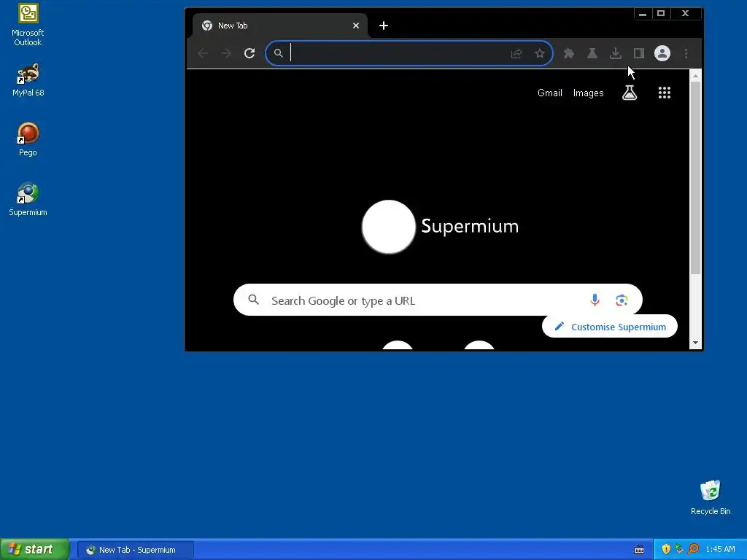Open the Images link
Screen dimensions: 747x560
[589, 93]
